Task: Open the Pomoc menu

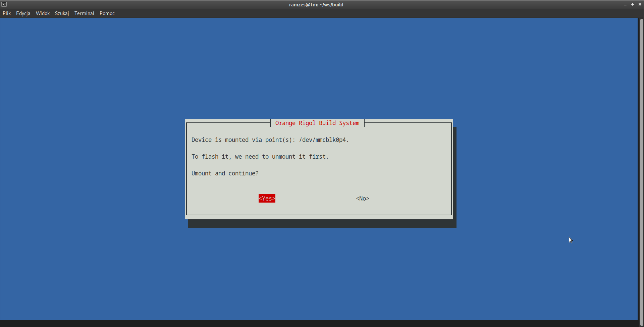Action: pyautogui.click(x=107, y=13)
